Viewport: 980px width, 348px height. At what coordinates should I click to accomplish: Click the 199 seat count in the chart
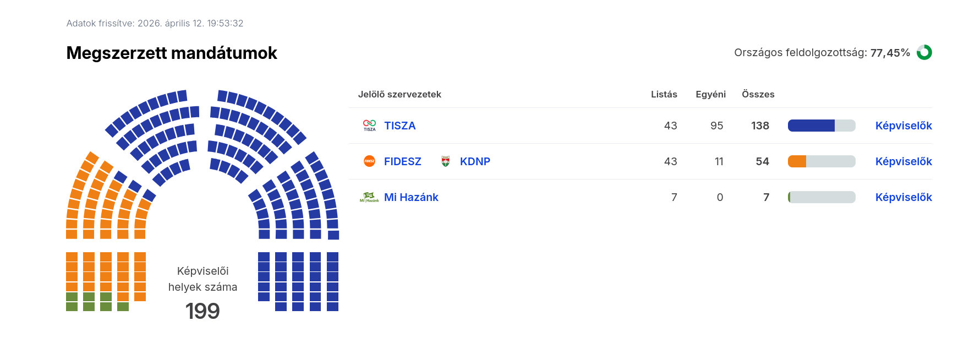(202, 311)
